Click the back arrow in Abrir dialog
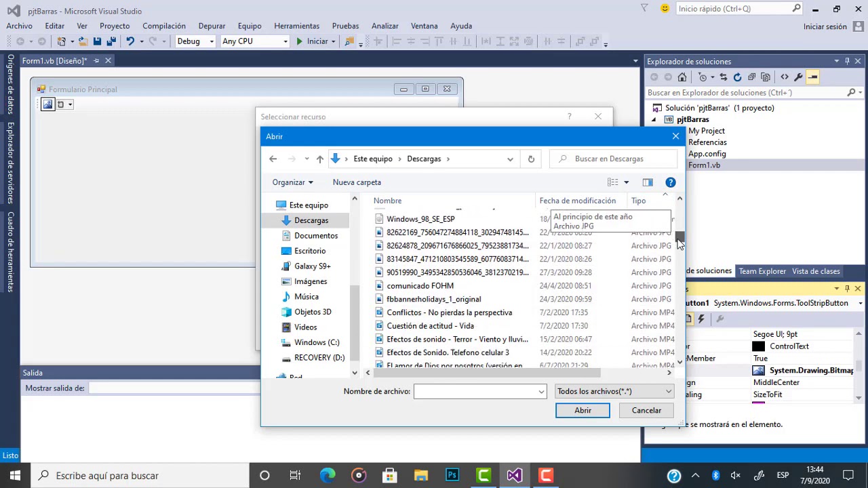This screenshot has width=868, height=488. (273, 159)
